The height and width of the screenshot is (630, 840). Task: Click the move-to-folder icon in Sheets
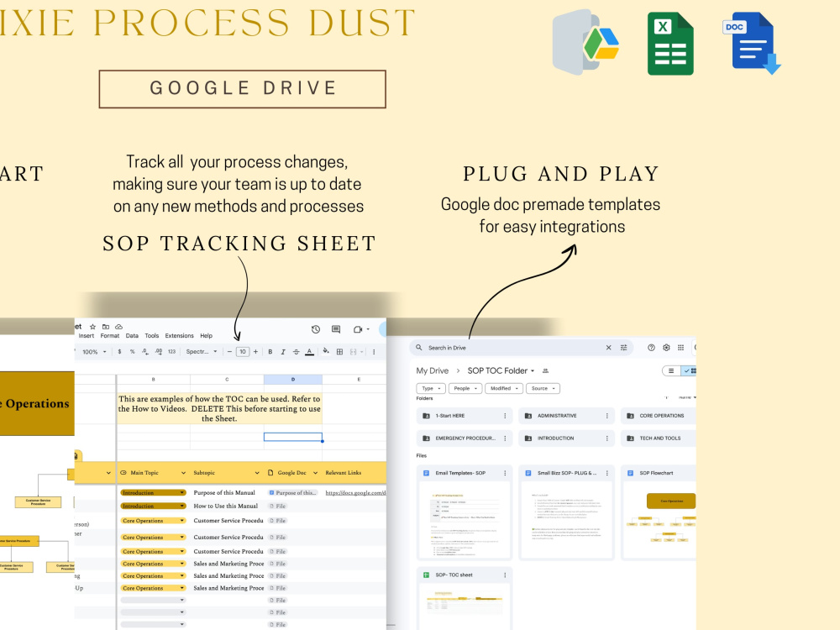point(106,326)
